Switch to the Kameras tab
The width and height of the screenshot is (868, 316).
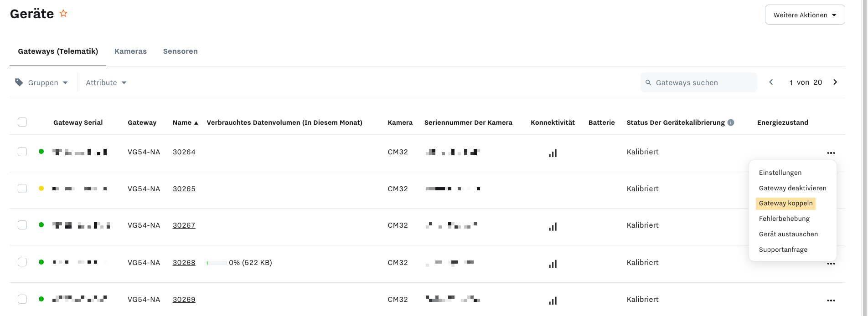130,51
